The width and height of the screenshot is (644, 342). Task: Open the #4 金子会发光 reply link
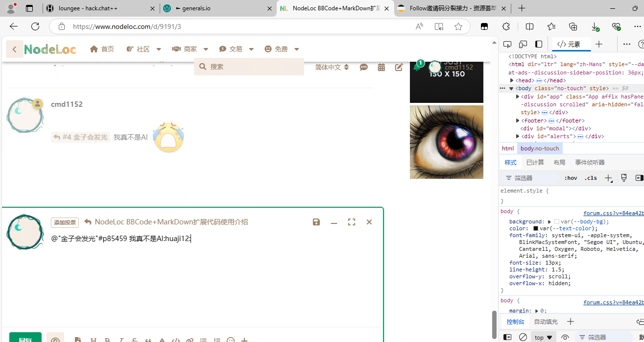pos(80,137)
